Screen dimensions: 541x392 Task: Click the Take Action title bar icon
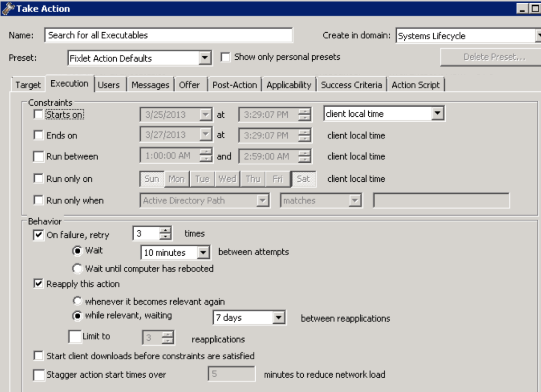click(x=8, y=8)
